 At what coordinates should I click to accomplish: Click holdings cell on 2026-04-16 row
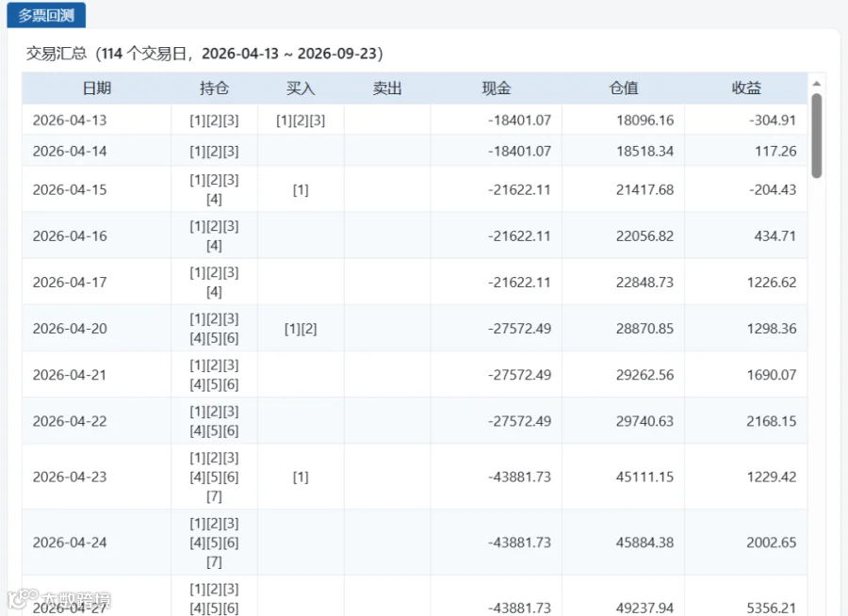click(x=214, y=235)
